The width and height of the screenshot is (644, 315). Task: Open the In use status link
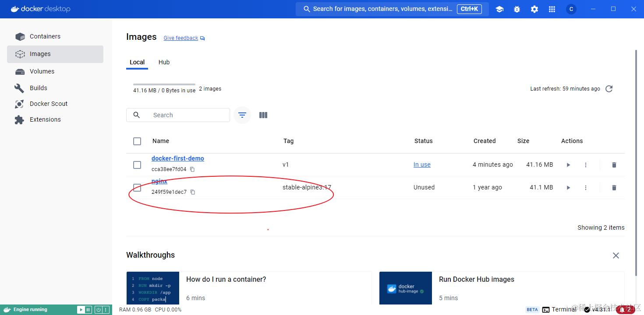(x=422, y=164)
